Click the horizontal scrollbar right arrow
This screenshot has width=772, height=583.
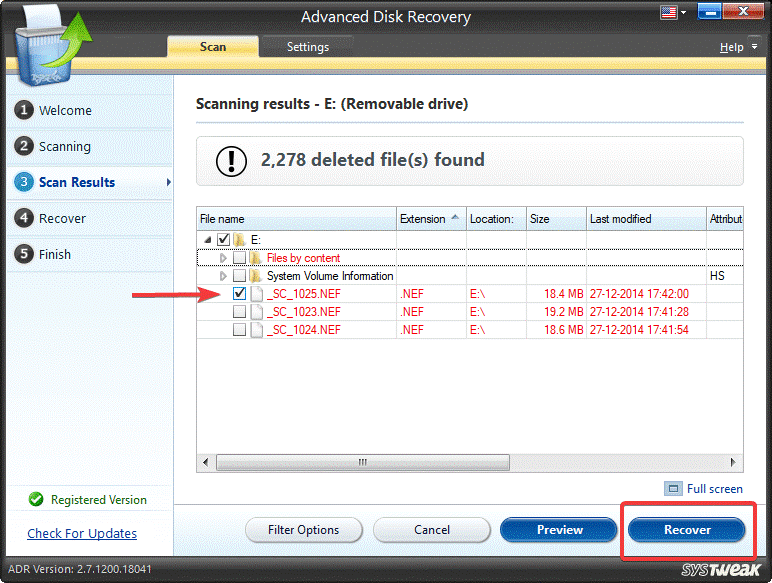pos(733,462)
